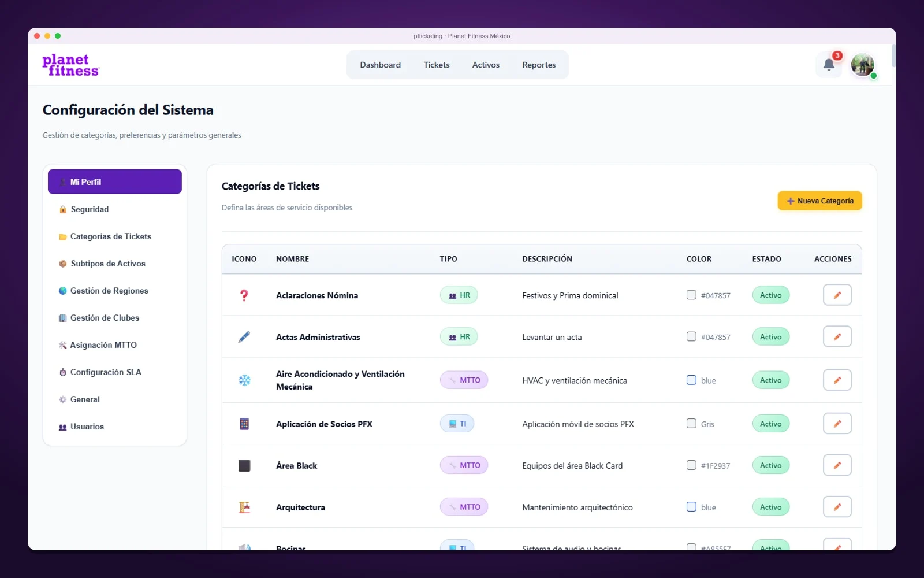924x578 pixels.
Task: Open the user avatar profile menu
Action: point(863,65)
